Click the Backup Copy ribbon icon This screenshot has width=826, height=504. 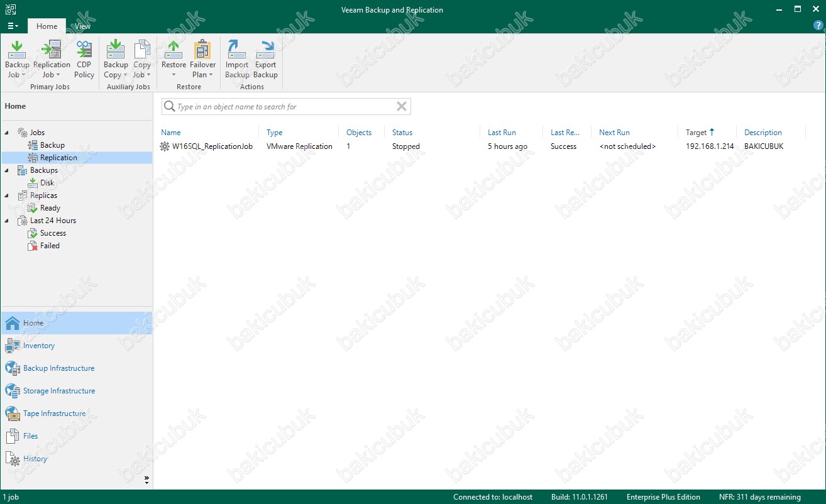(x=115, y=49)
